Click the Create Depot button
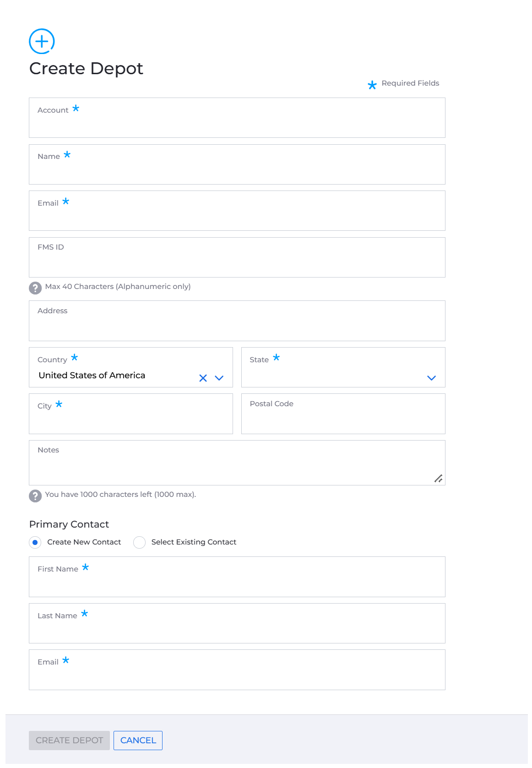Screen dimensions: 532x768 69,741
